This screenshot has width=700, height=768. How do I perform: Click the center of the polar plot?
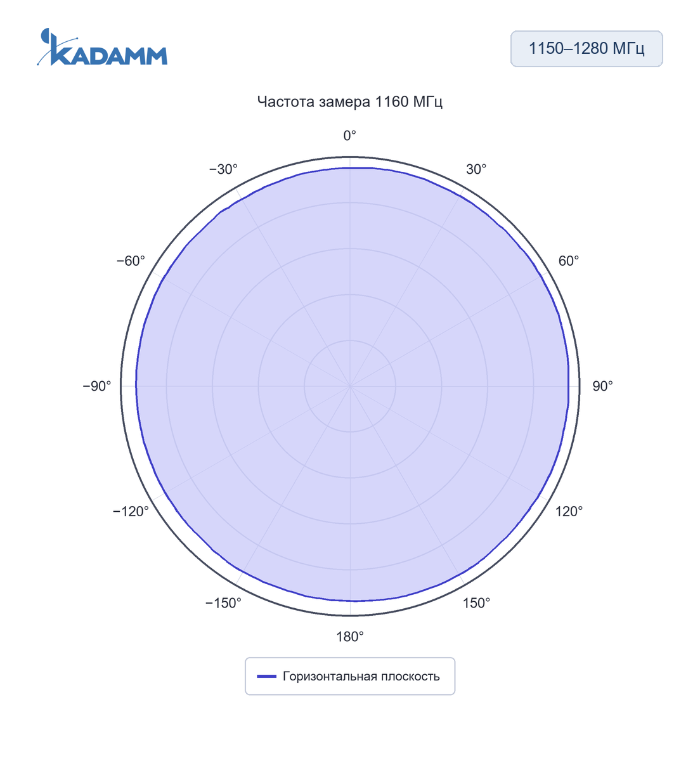click(x=350, y=386)
